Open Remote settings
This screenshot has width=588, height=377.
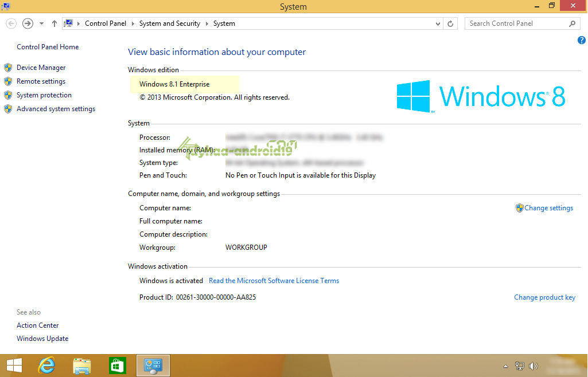[41, 81]
